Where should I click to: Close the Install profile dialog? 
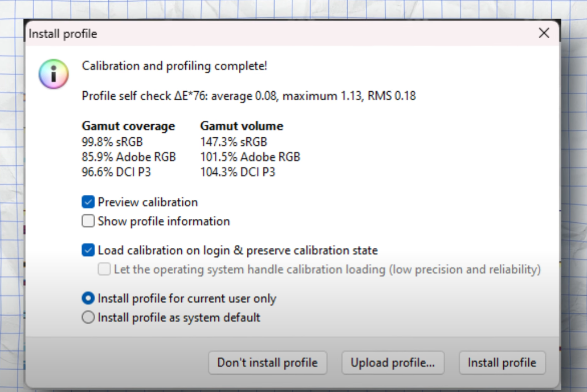544,33
